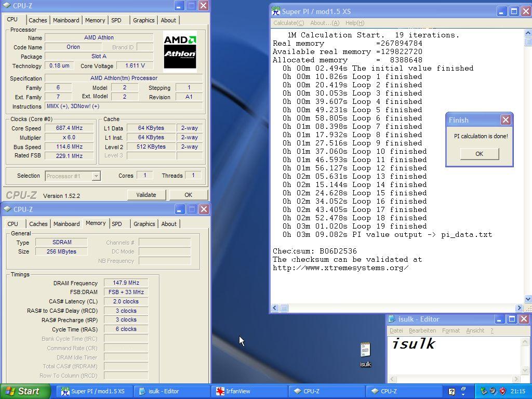
Task: Click the Core Speed value 687.4 MHz
Action: coord(69,128)
